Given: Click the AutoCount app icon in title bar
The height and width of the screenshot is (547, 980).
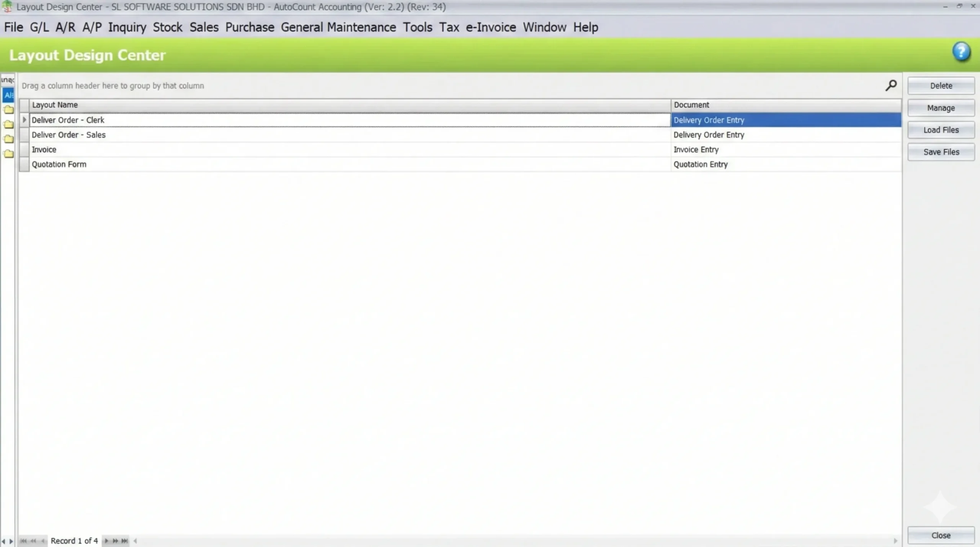Looking at the screenshot, I should 7,7.
